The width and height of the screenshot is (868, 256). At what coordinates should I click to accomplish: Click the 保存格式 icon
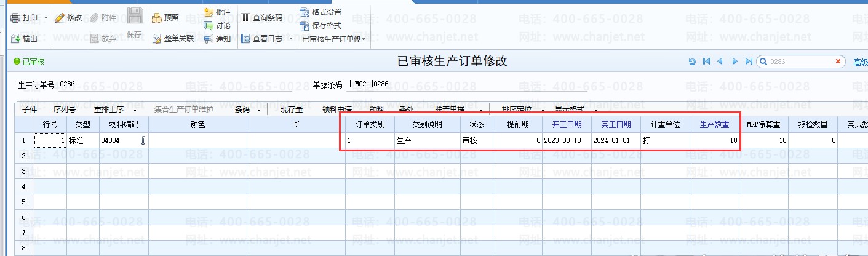(x=304, y=26)
